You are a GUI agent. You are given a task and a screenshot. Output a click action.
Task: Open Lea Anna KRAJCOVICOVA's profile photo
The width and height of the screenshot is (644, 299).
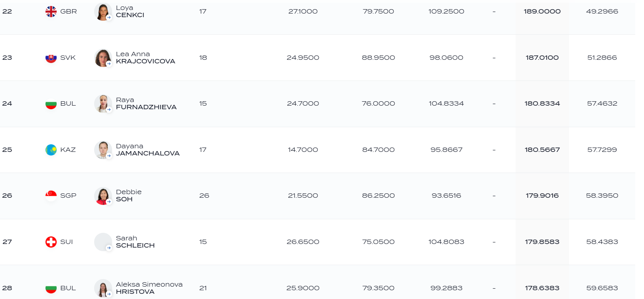[x=103, y=58]
